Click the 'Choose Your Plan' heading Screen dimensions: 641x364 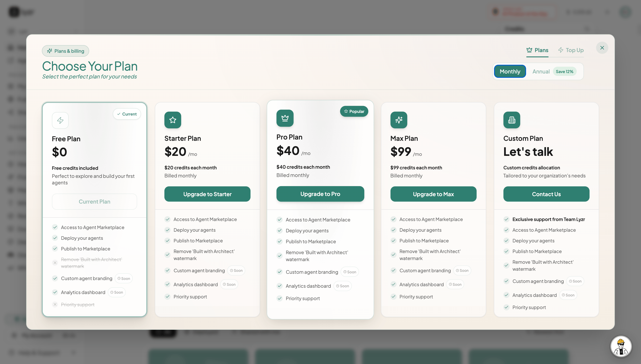click(x=90, y=66)
